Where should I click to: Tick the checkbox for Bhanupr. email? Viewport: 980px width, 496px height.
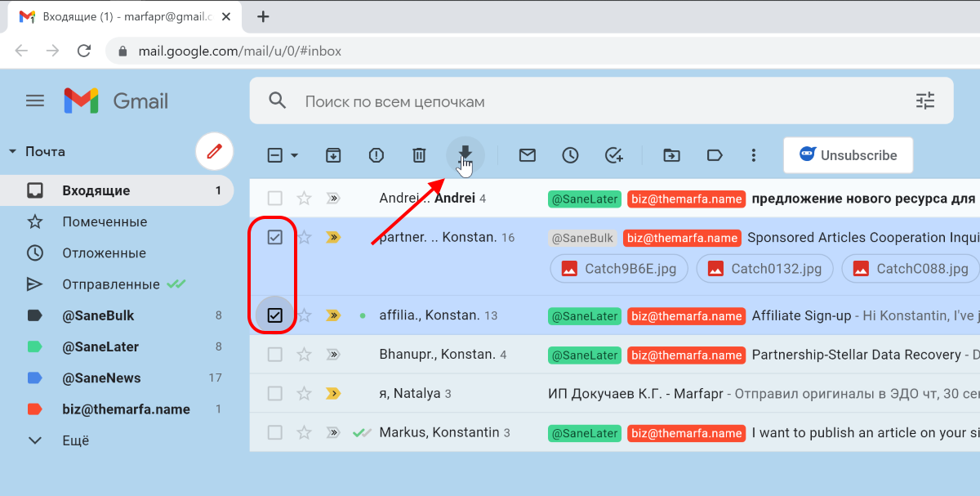[x=275, y=355]
